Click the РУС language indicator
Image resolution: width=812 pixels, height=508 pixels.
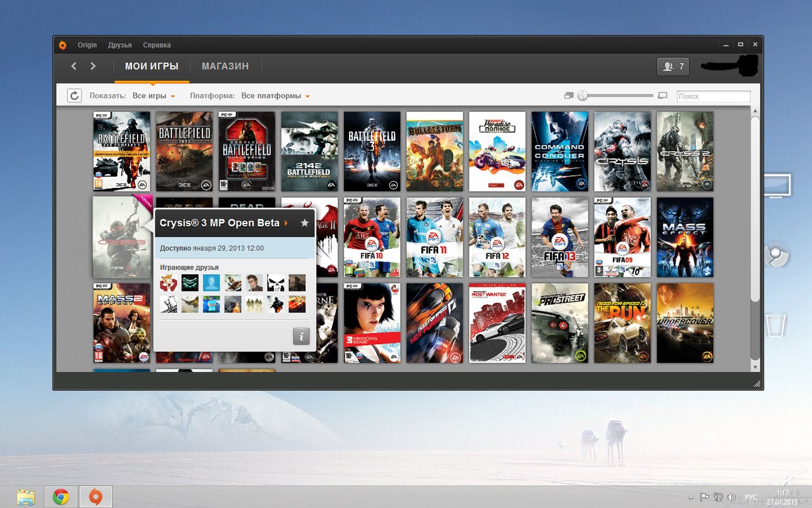751,497
